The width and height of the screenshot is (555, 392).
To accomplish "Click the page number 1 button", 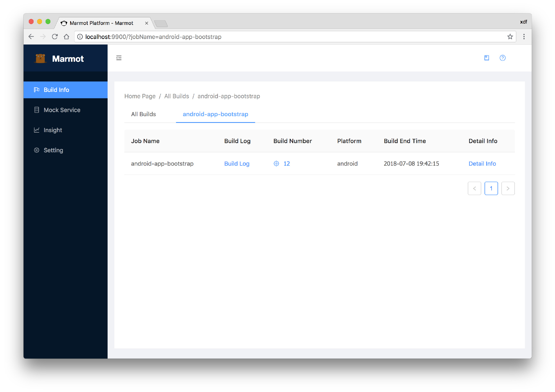I will tap(491, 188).
